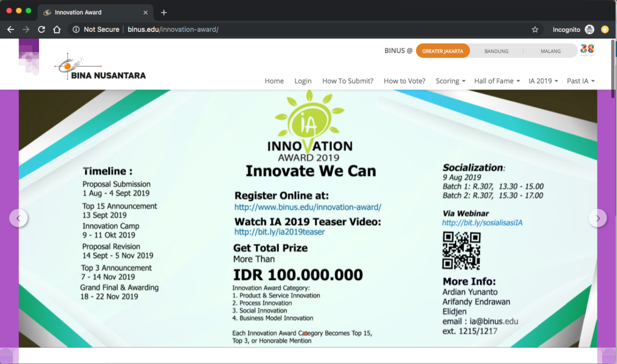Open the Login page
The image size is (617, 364).
pyautogui.click(x=303, y=81)
